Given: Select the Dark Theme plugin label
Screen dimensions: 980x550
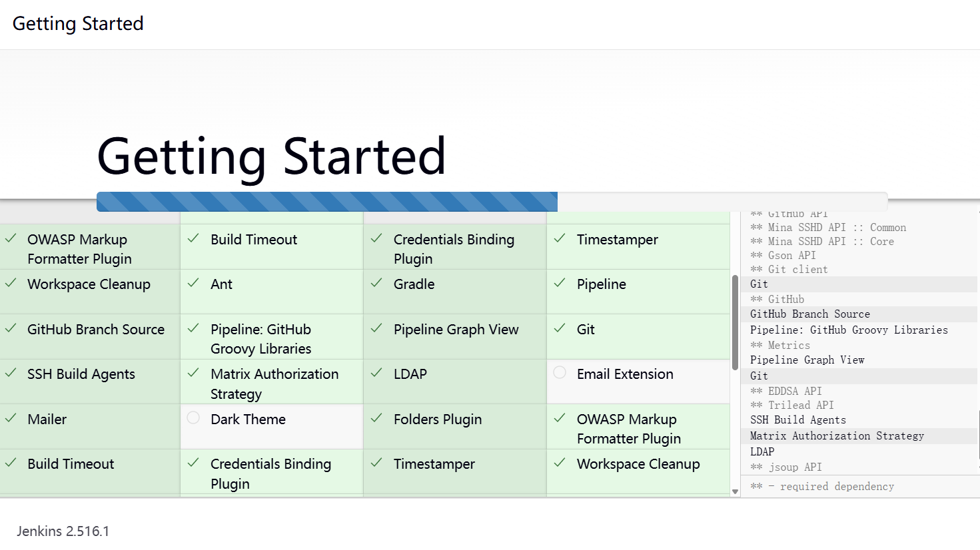Looking at the screenshot, I should click(x=248, y=419).
